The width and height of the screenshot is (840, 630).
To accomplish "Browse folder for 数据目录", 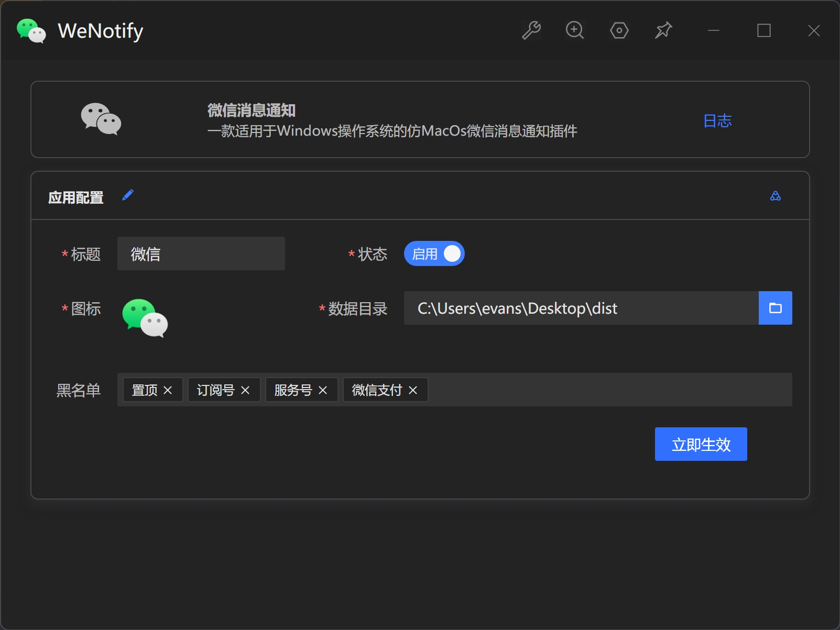I will pyautogui.click(x=776, y=308).
